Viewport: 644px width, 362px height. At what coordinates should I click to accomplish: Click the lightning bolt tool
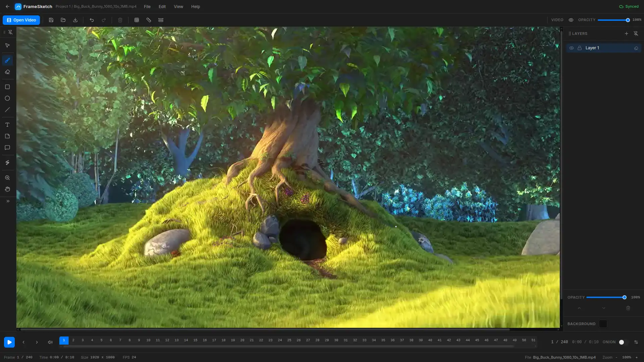click(x=7, y=163)
